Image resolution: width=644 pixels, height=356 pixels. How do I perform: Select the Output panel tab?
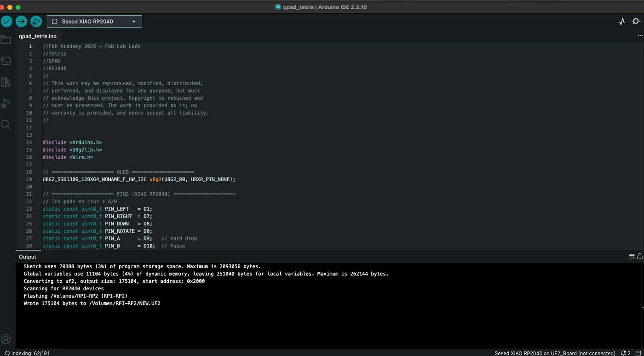28,257
